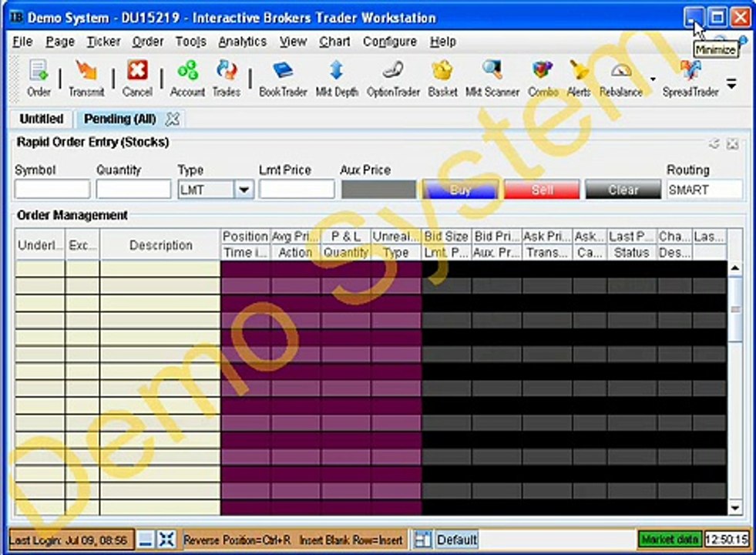This screenshot has width=756, height=555.
Task: Open Mkt Scanner tool
Action: 492,78
